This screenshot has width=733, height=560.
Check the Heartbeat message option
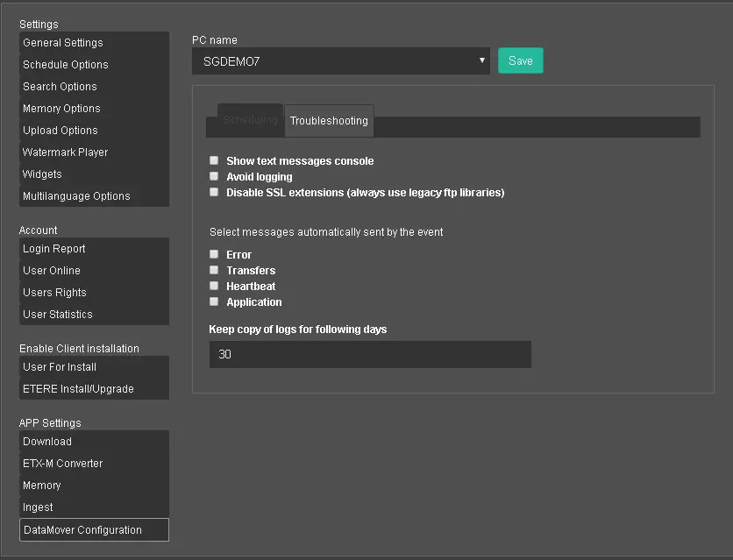pos(214,287)
